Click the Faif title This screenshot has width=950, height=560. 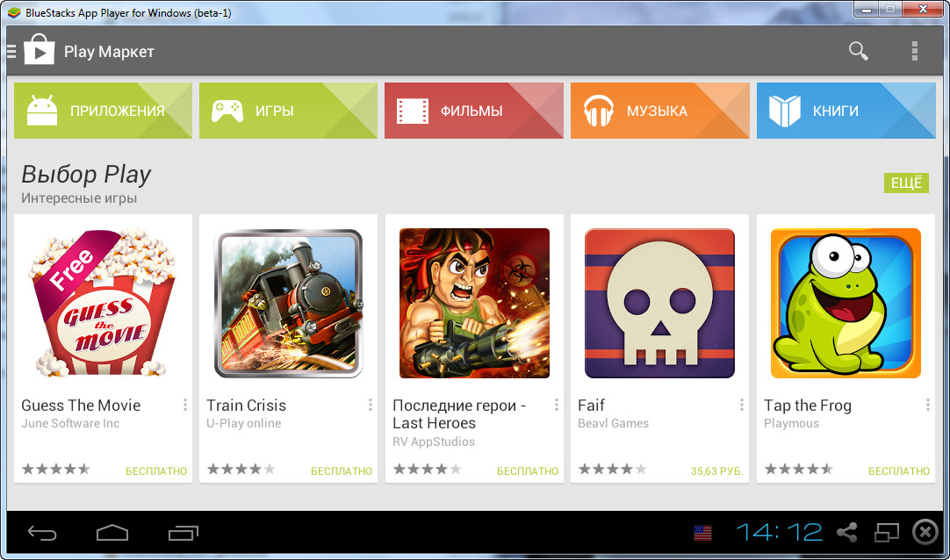591,405
